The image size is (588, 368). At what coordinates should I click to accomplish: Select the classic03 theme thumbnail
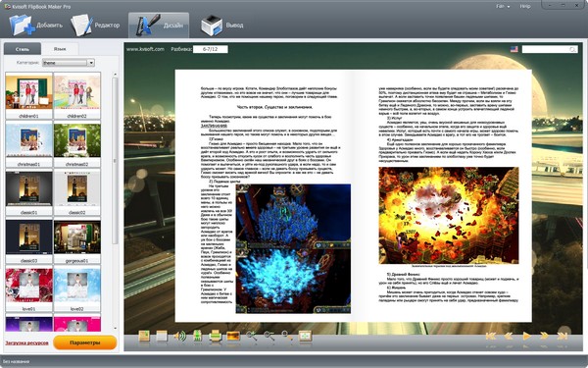click(x=28, y=240)
